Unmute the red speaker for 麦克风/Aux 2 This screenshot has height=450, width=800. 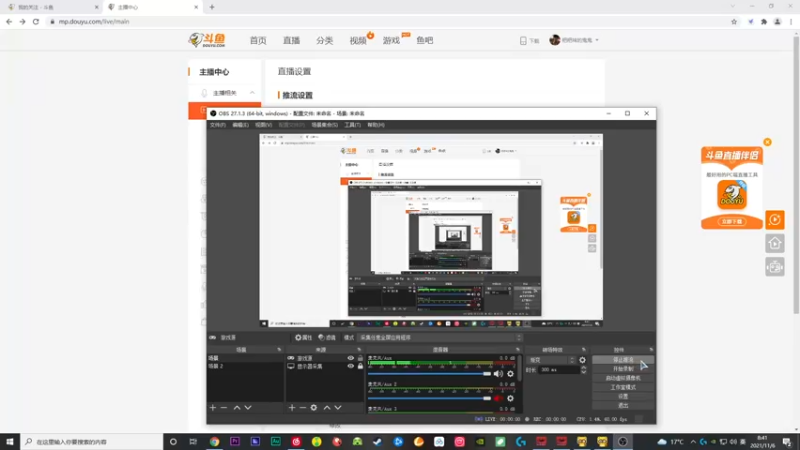click(498, 398)
